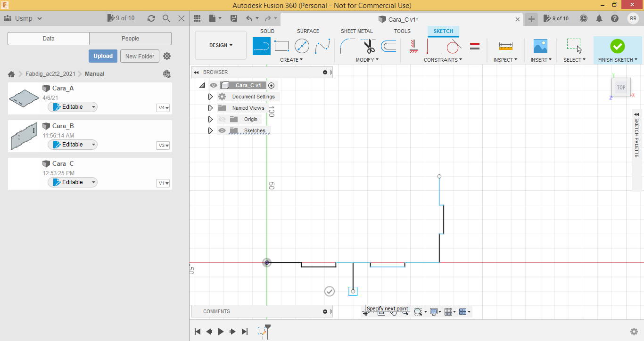Viewport: 644px width, 341px height.
Task: Click the New Folder button
Action: coord(140,56)
